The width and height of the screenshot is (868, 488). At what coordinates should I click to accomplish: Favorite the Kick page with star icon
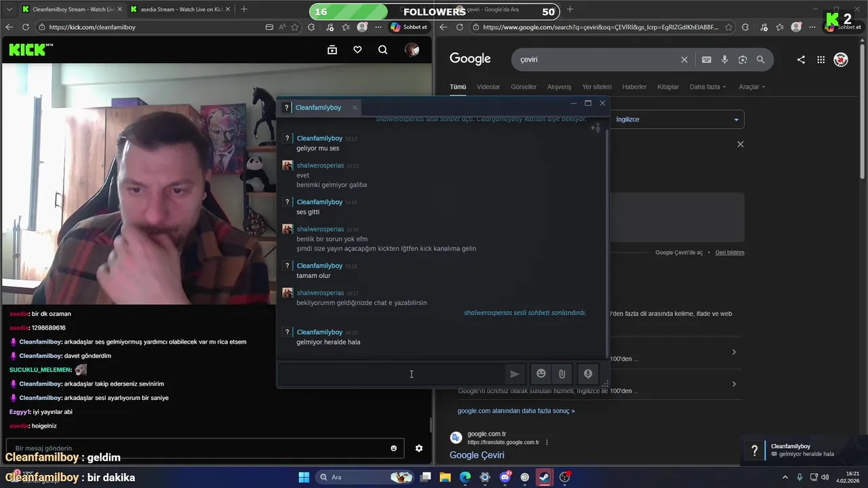pos(295,27)
